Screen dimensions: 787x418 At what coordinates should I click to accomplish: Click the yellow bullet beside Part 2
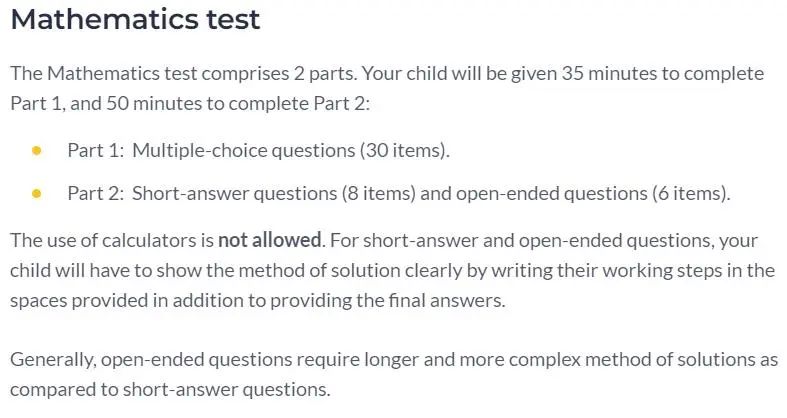[x=36, y=194]
